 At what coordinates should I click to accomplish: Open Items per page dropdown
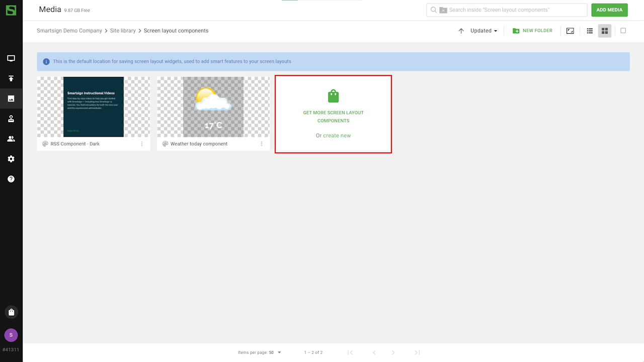pyautogui.click(x=275, y=352)
